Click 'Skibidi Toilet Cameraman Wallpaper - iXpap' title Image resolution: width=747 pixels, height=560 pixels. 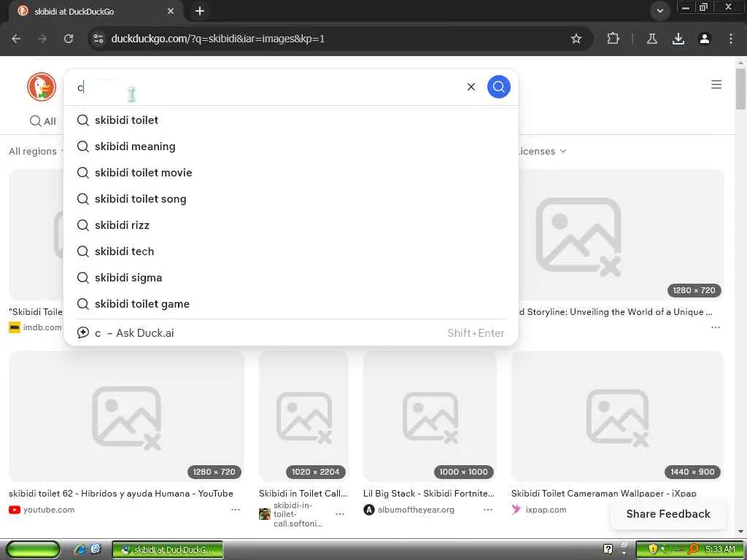tap(603, 494)
